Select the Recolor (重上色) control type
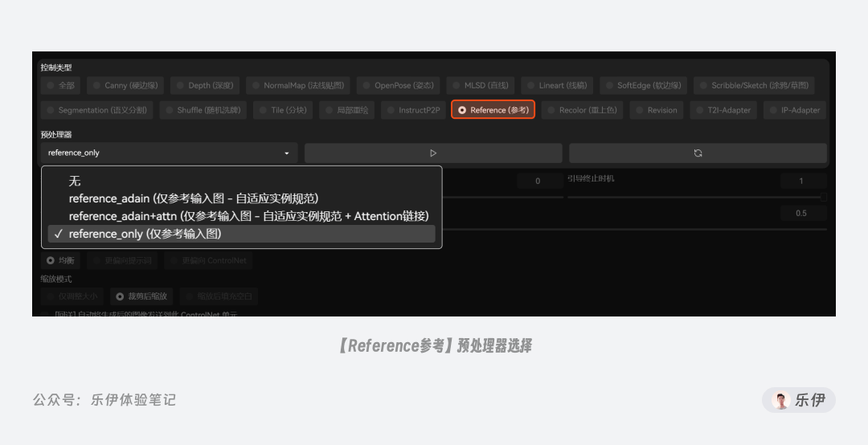868x445 pixels. coord(582,110)
